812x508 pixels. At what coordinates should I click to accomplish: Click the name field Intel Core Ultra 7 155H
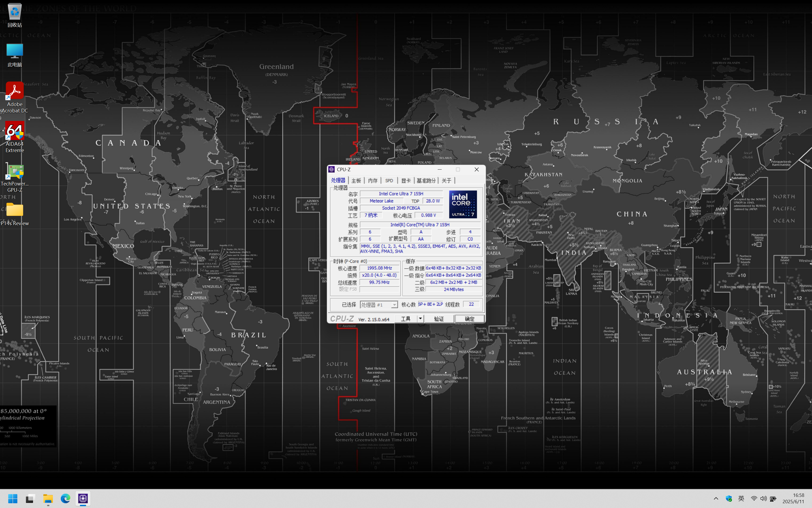click(401, 194)
